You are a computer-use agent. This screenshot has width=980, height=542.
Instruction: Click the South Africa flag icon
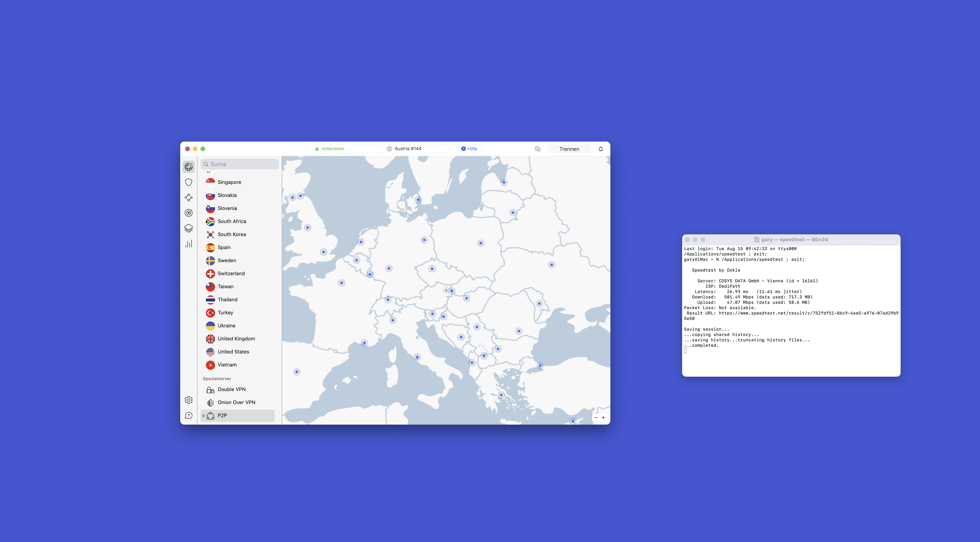click(210, 222)
